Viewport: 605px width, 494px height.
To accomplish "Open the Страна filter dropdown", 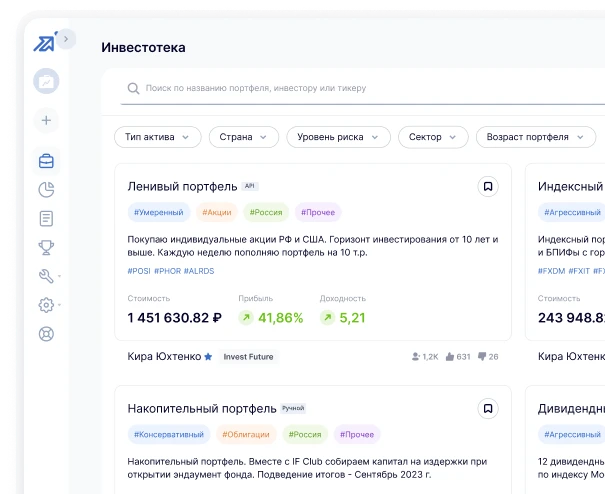I will pos(244,137).
